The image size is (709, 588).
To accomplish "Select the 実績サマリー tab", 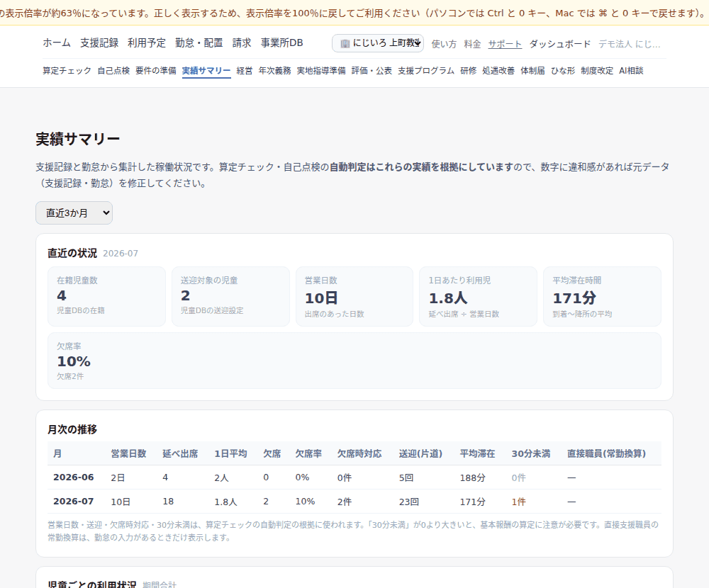I will pos(206,71).
